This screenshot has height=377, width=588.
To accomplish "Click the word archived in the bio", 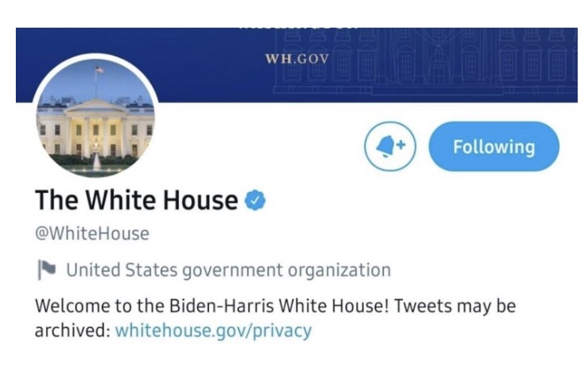I will pyautogui.click(x=70, y=330).
